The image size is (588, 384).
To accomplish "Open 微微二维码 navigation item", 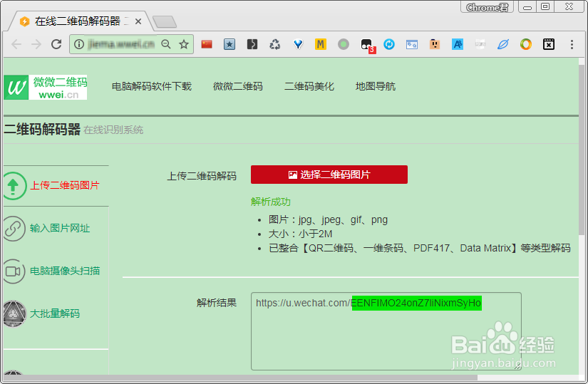I will tap(238, 86).
